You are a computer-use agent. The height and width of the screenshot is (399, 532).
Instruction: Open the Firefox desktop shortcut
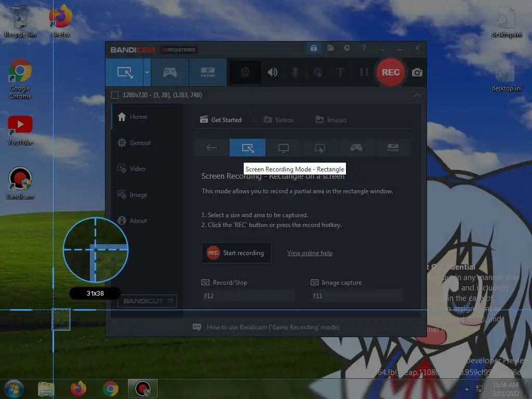tap(60, 21)
